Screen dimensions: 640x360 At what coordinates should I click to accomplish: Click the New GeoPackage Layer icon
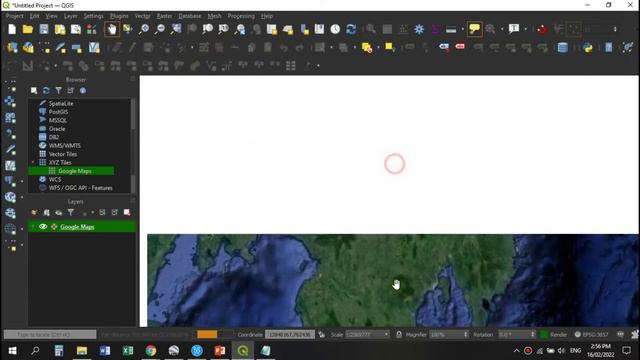pyautogui.click(x=28, y=47)
